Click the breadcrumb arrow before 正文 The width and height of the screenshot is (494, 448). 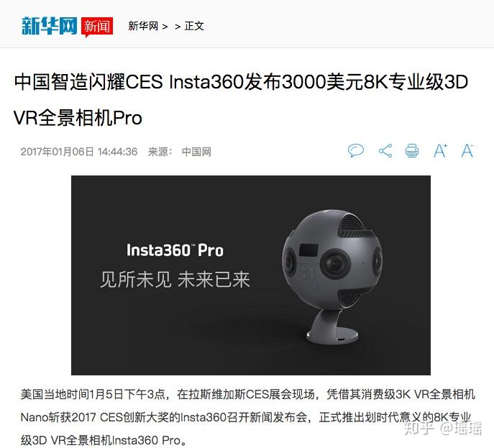pos(178,27)
